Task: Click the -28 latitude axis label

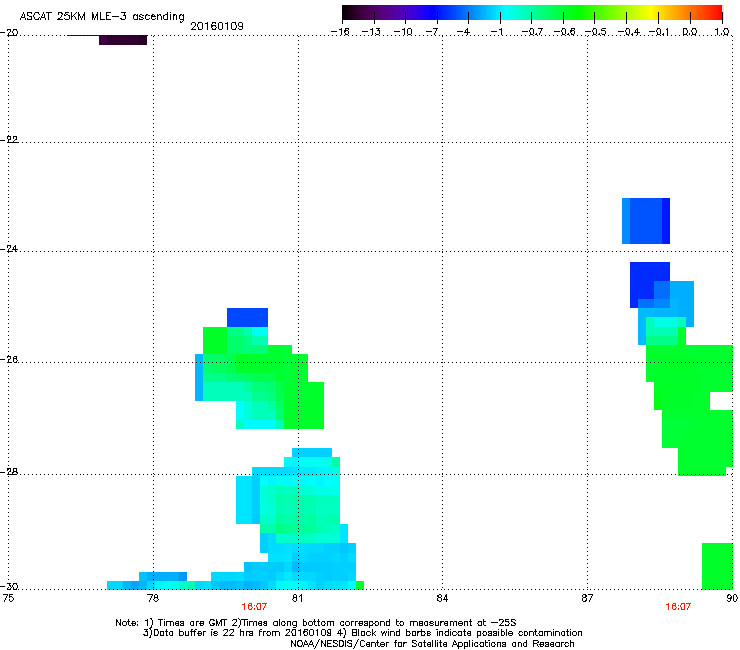Action: tap(9, 472)
